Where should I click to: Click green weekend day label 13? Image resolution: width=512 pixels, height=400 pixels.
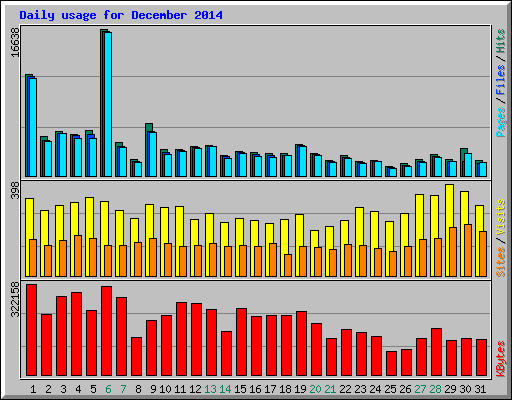click(210, 389)
